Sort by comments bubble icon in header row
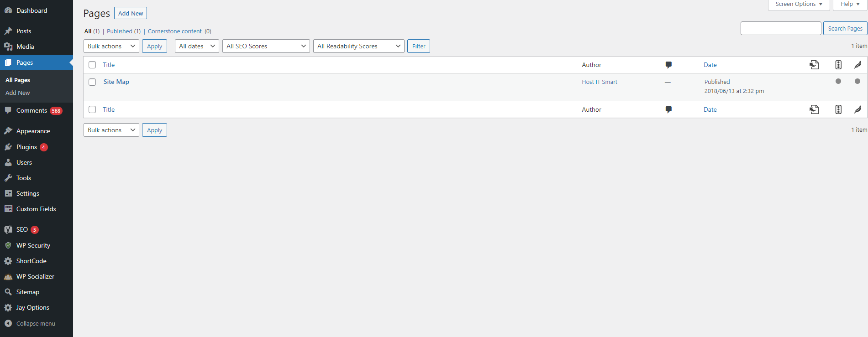This screenshot has height=337, width=868. click(668, 65)
